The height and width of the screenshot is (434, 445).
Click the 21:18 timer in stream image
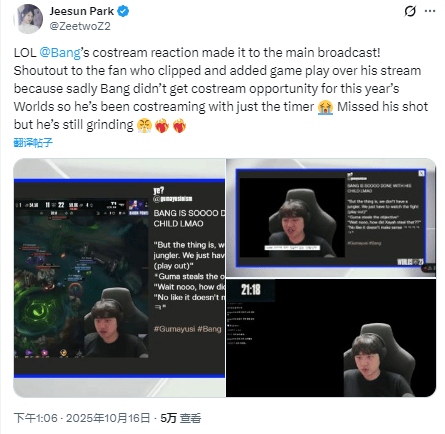tap(251, 290)
